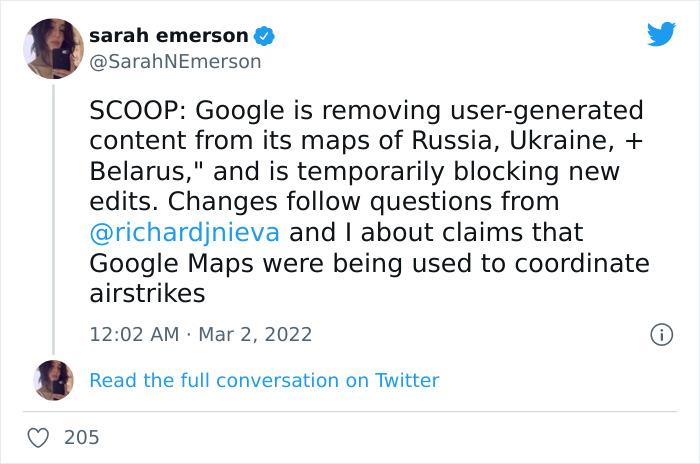Open the tweet info circle icon

point(661,334)
